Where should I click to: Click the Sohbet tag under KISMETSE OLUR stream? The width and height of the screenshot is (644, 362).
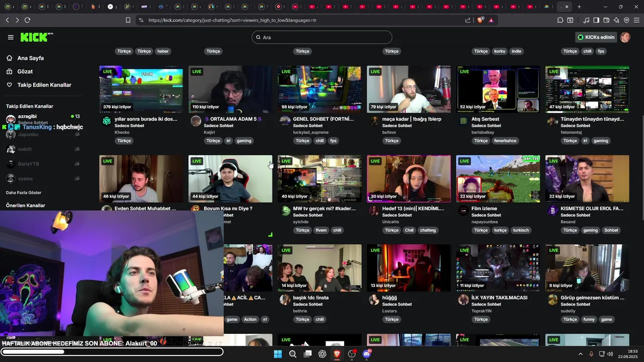click(x=611, y=230)
